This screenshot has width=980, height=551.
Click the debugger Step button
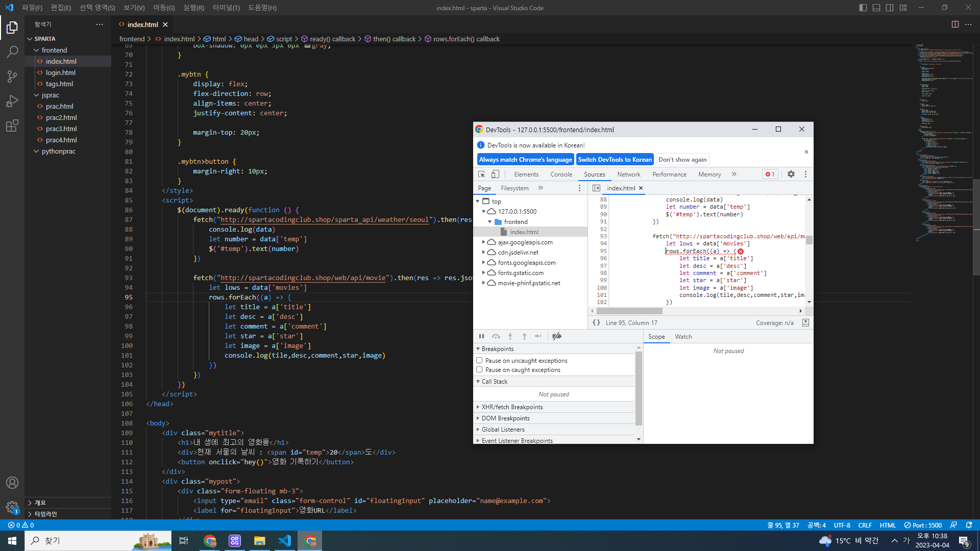point(538,336)
